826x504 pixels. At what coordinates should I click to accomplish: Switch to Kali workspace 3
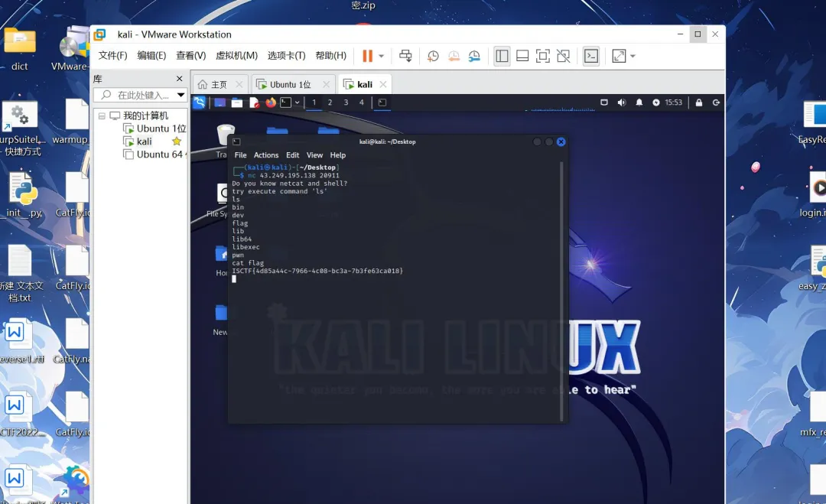346,102
